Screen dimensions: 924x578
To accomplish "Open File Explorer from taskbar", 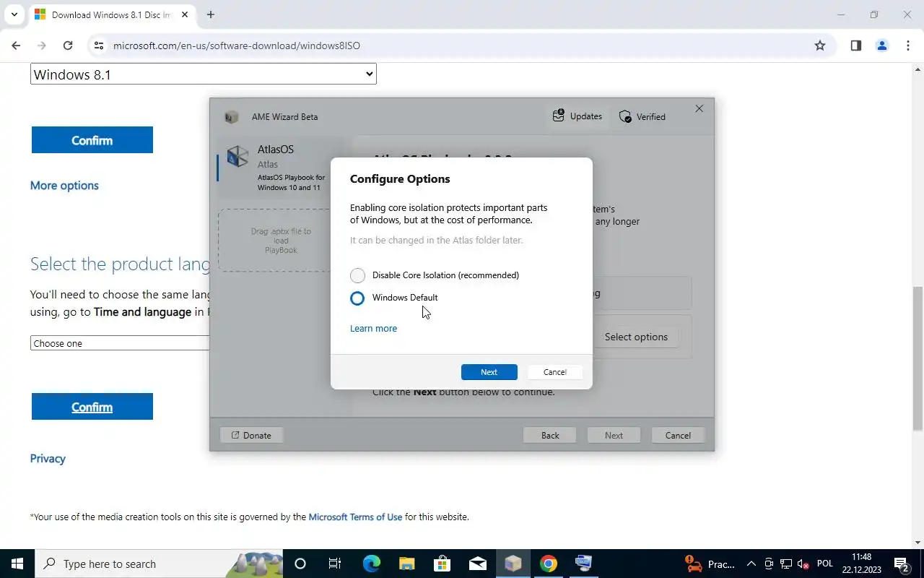I will point(406,564).
